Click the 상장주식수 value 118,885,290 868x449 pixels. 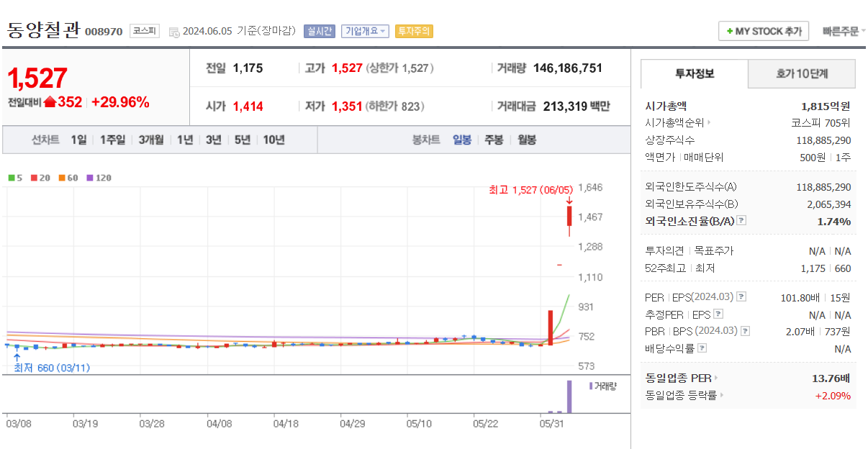[823, 140]
